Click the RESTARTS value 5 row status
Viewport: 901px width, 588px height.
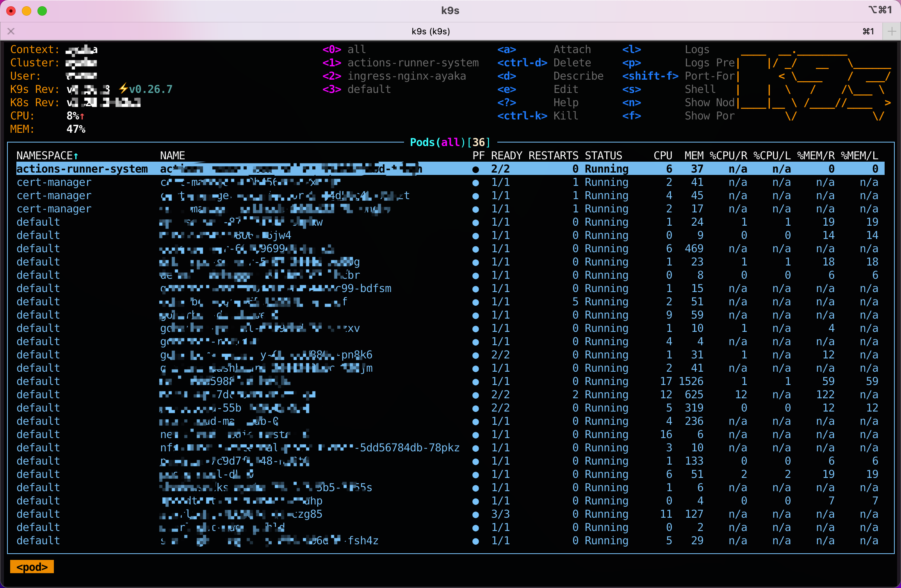pyautogui.click(x=606, y=302)
